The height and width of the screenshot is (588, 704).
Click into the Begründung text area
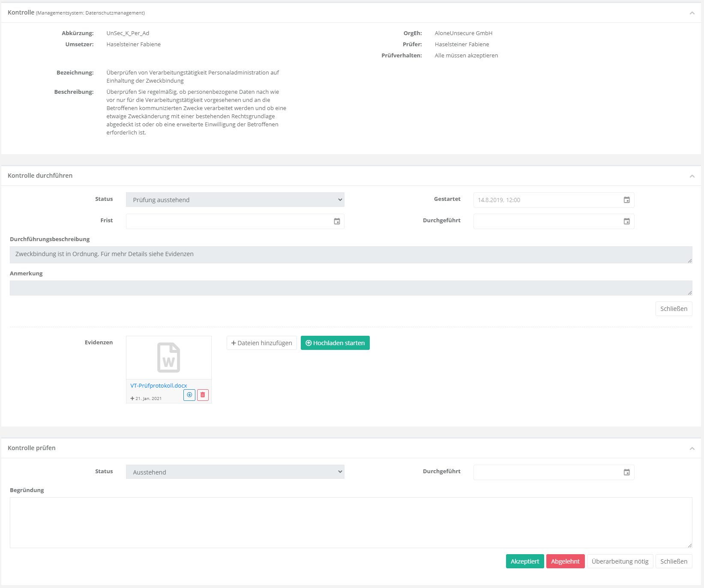tap(351, 522)
